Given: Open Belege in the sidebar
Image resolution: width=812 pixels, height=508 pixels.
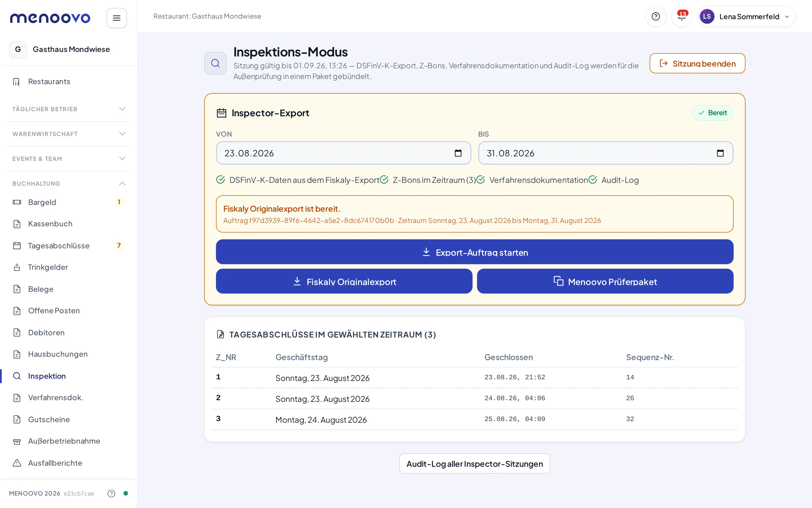Looking at the screenshot, I should (x=69, y=289).
